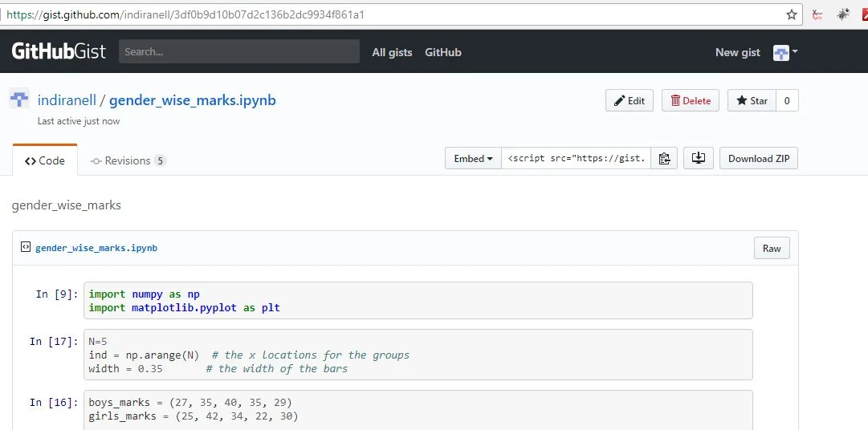Image resolution: width=868 pixels, height=430 pixels.
Task: Open gist in GitHub Desktop icon
Action: click(x=698, y=159)
